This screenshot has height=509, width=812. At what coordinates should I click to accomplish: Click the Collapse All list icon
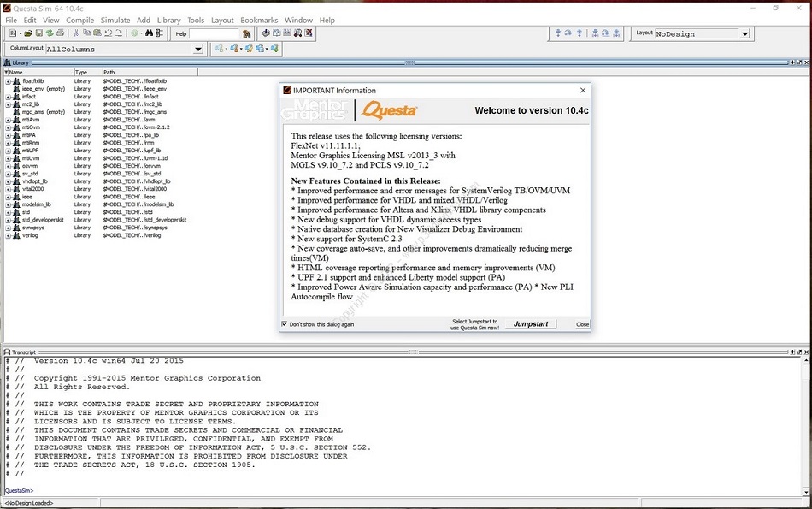(160, 33)
